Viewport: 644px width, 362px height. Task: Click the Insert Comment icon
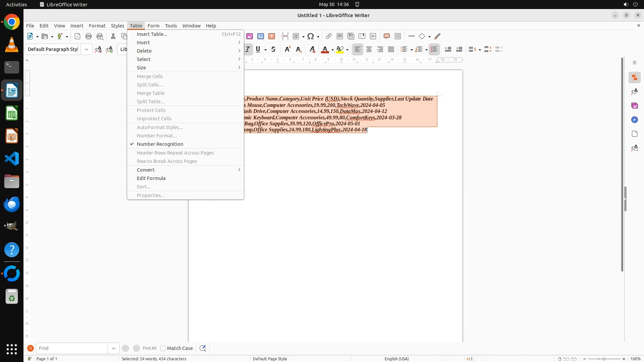386,37
